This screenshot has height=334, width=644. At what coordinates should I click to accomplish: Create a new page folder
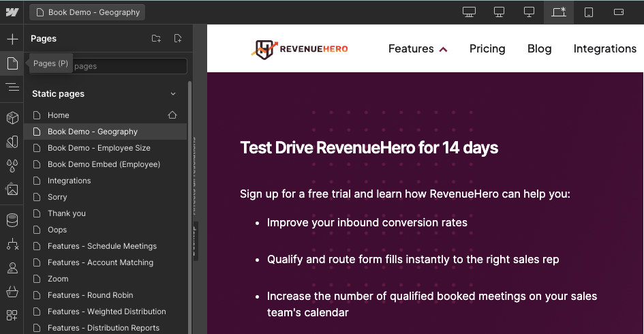pyautogui.click(x=156, y=39)
